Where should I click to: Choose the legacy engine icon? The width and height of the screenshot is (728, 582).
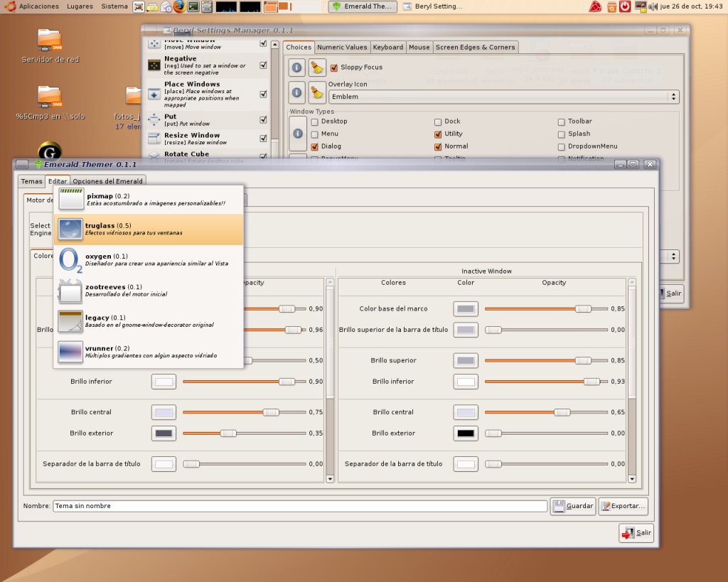70,321
